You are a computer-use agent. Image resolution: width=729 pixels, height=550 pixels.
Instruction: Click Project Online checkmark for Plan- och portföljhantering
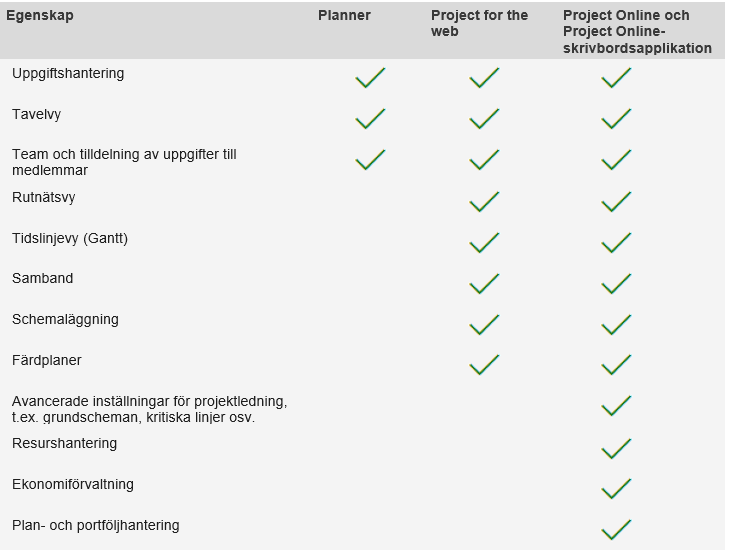click(x=616, y=530)
